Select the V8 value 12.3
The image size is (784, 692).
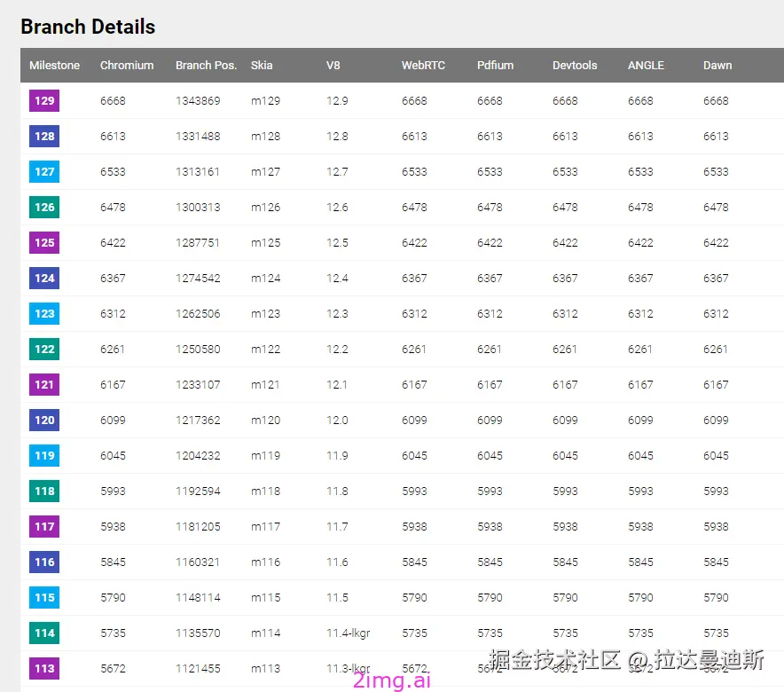[337, 314]
